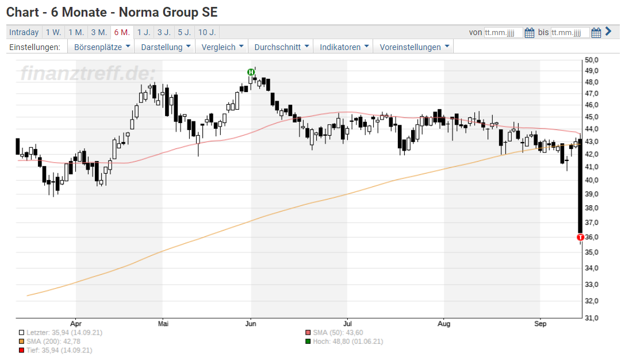Open the 'bis' date calendar picker icon
625x364 pixels.
click(x=596, y=33)
